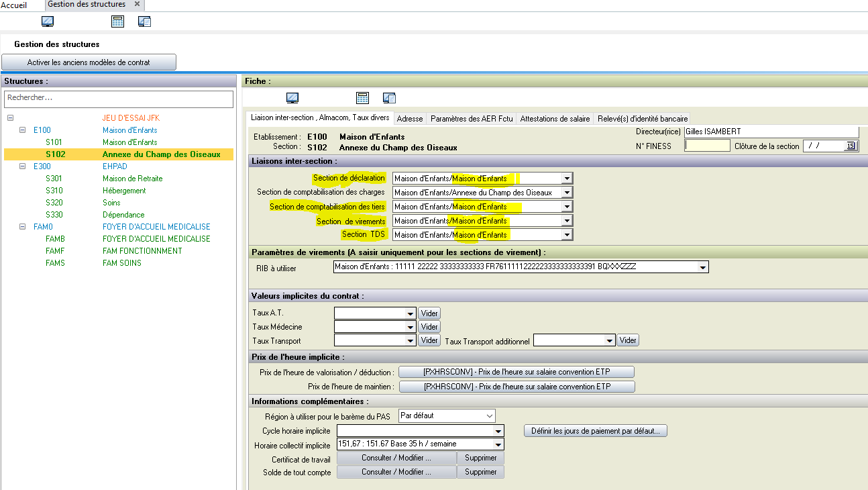Click Consulter / Modifier for Solde de tout compte

[396, 472]
